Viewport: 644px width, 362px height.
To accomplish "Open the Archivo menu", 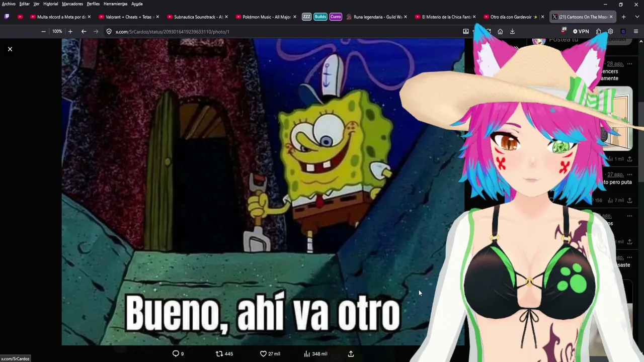I will pos(9,4).
